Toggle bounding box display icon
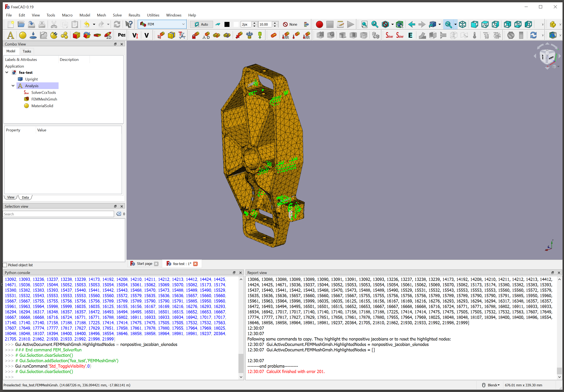Image resolution: width=564 pixels, height=392 pixels. coord(400,24)
